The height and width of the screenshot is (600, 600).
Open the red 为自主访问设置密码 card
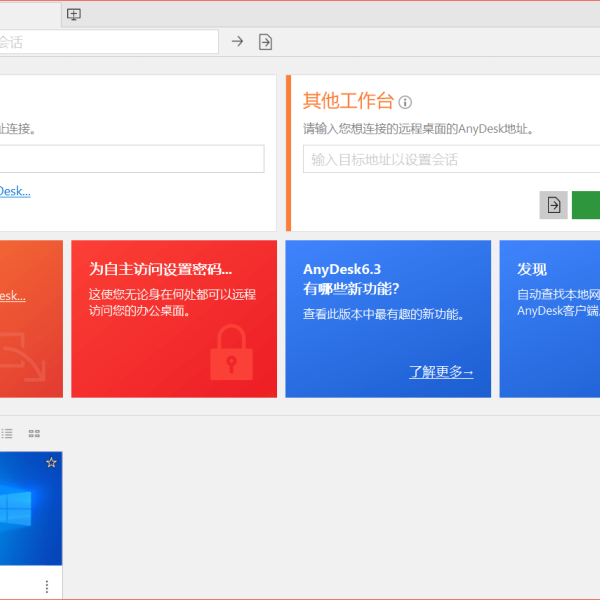174,319
